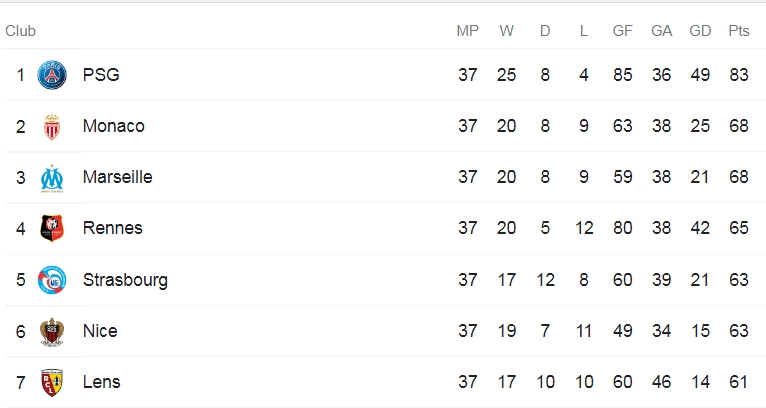Click the Lens club crest
The width and height of the screenshot is (766, 408).
point(52,383)
